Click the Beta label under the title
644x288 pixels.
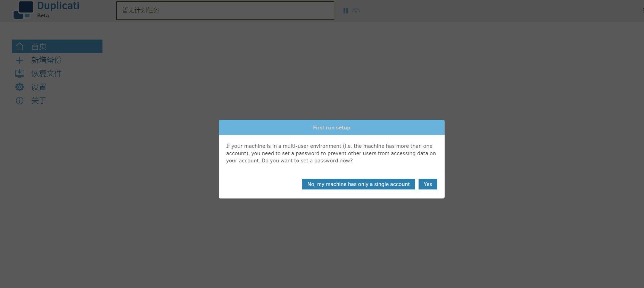point(43,16)
